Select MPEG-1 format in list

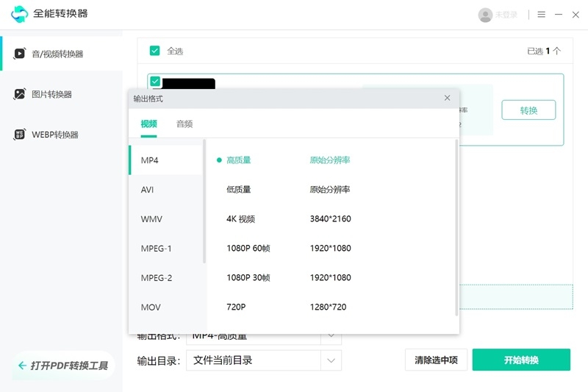(x=166, y=249)
